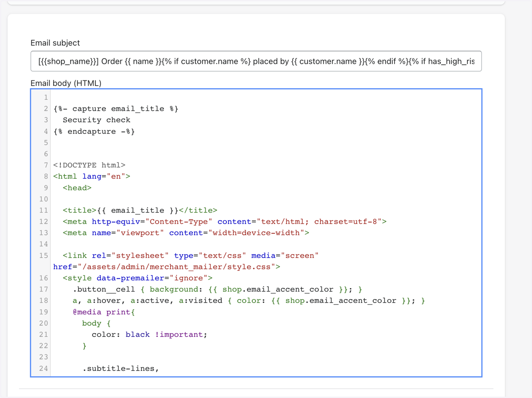The height and width of the screenshot is (398, 532).
Task: Click the style data-premailer line
Action: (137, 278)
